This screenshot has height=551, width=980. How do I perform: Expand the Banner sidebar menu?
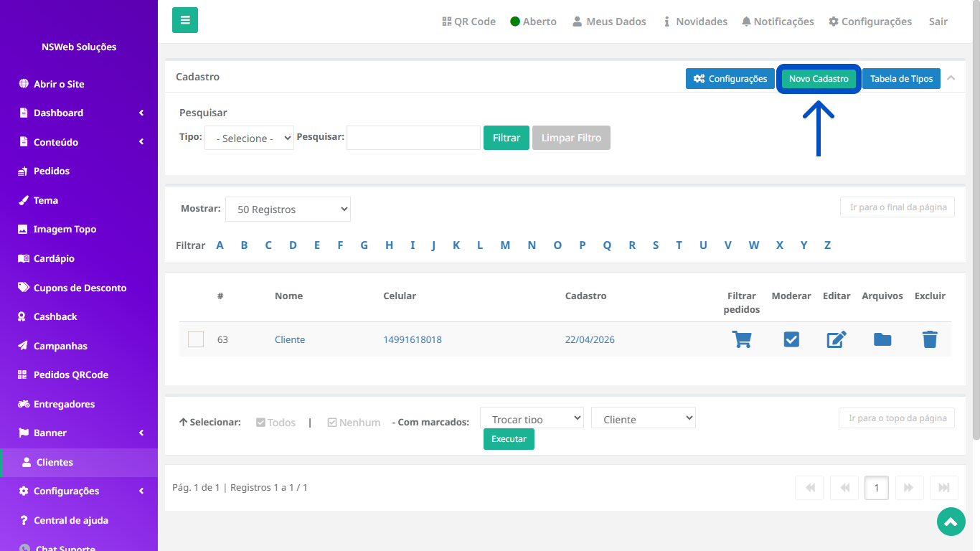[x=79, y=433]
